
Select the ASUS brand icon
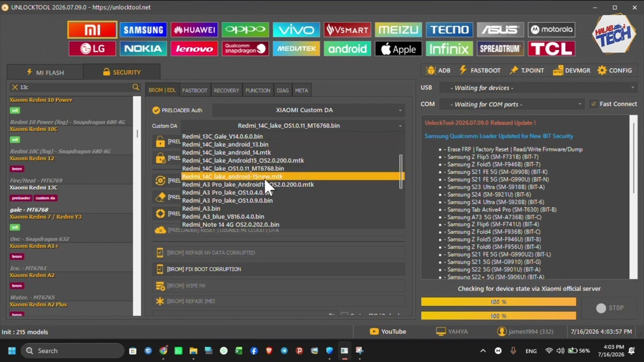click(500, 30)
